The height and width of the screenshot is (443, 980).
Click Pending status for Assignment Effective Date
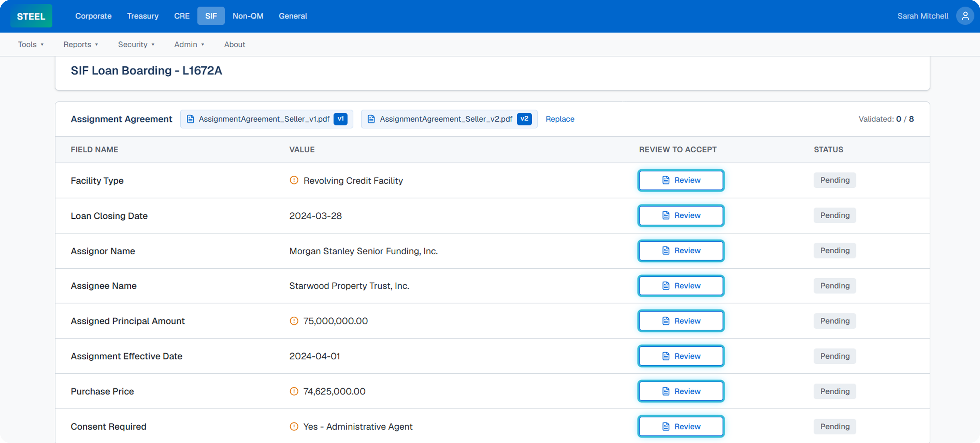tap(835, 356)
